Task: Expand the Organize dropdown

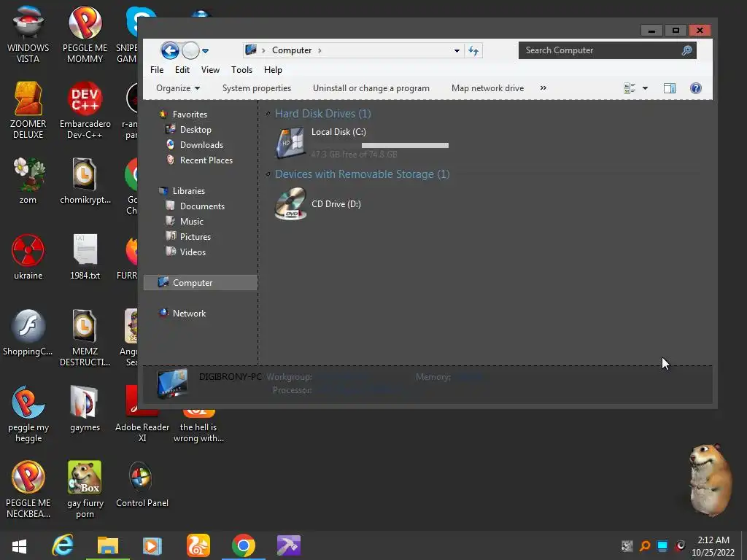Action: [178, 88]
